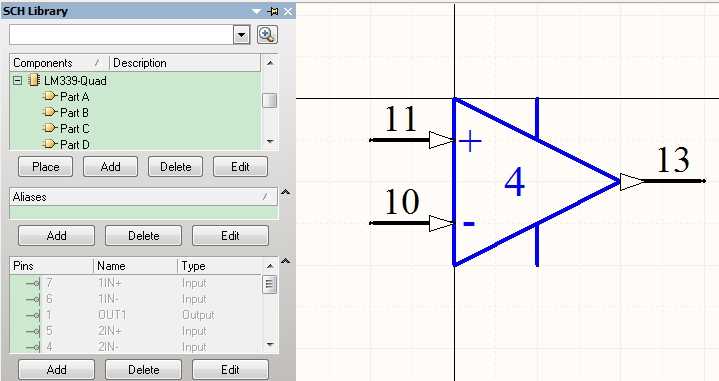Select Part B in the component tree
The height and width of the screenshot is (381, 719).
tap(74, 113)
